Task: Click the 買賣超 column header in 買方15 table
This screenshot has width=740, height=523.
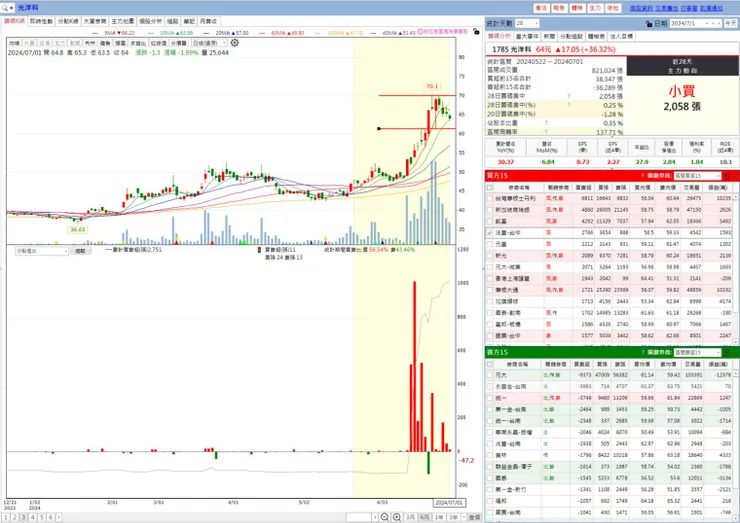Action: click(x=583, y=187)
